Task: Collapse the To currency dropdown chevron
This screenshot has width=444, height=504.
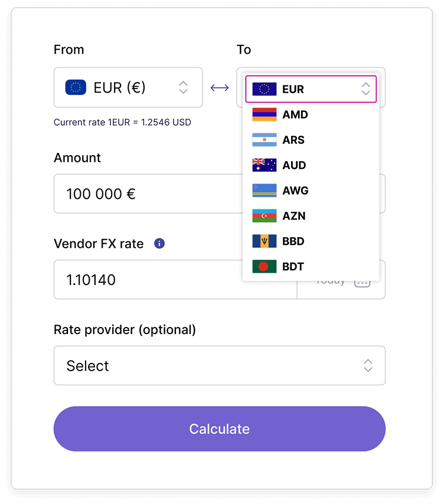Action: [x=365, y=89]
